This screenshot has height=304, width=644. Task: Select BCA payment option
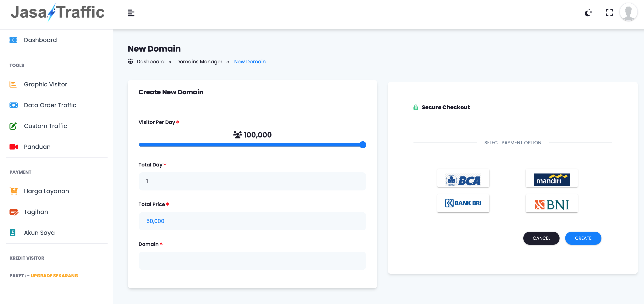[463, 178]
